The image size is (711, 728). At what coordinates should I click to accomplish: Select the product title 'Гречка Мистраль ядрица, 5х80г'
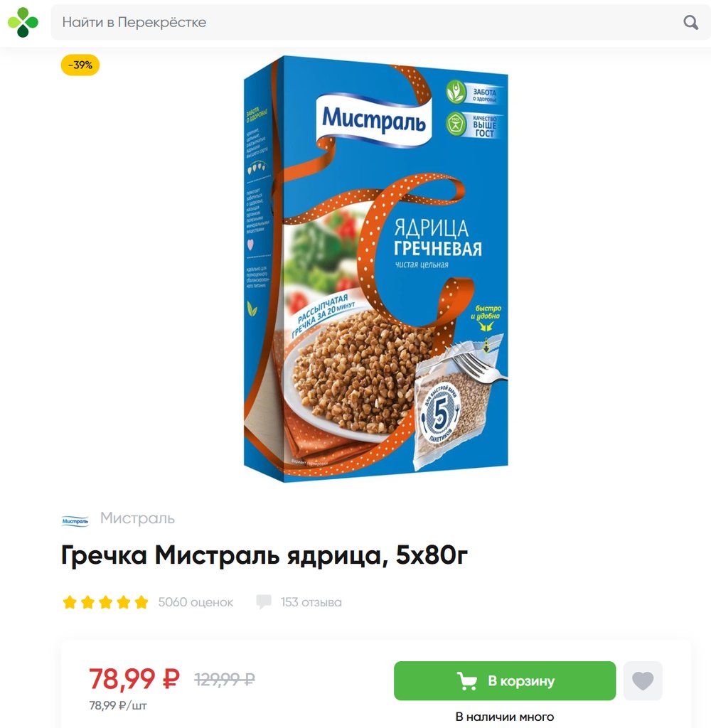[264, 555]
